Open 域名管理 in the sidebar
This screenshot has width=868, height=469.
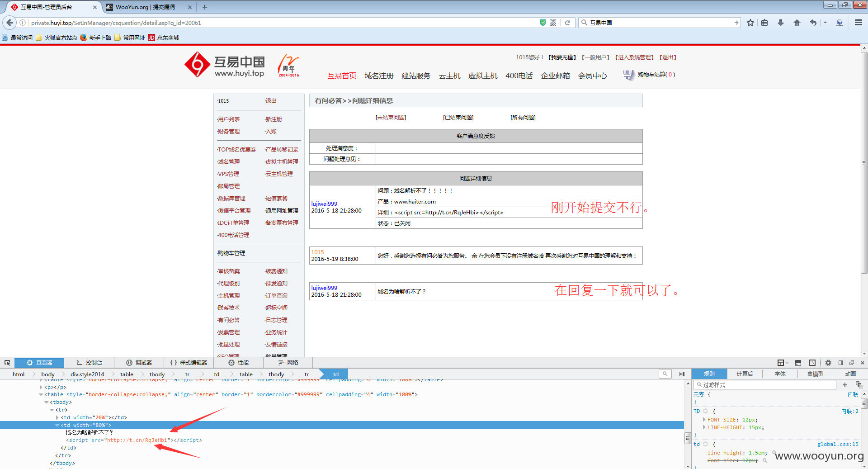[x=228, y=162]
